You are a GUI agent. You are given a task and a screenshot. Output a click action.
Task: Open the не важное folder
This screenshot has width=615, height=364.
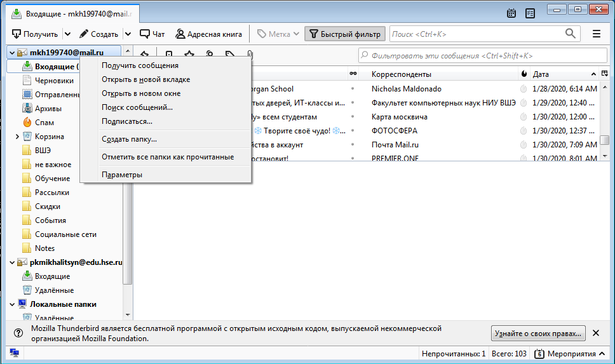53,165
